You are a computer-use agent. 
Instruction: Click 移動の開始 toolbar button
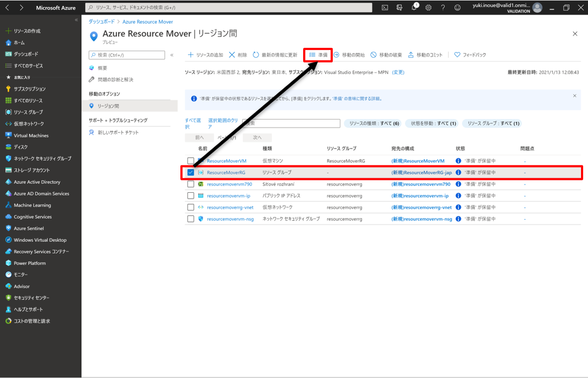pos(349,55)
